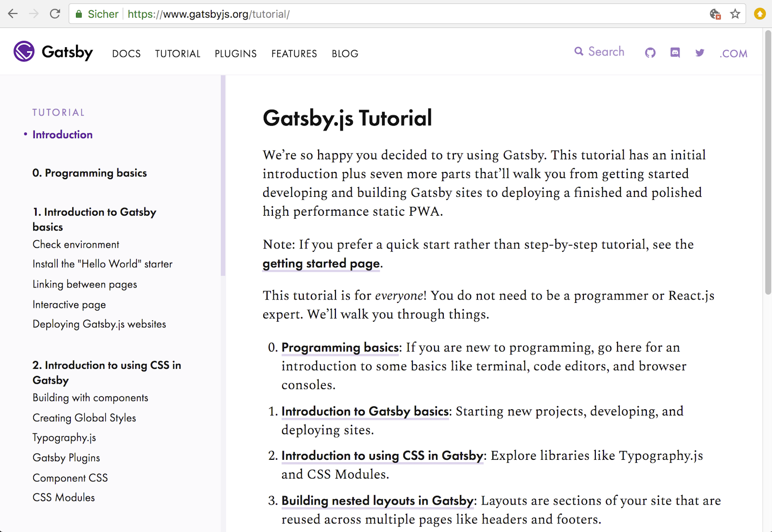Open the .COM link

click(x=733, y=53)
